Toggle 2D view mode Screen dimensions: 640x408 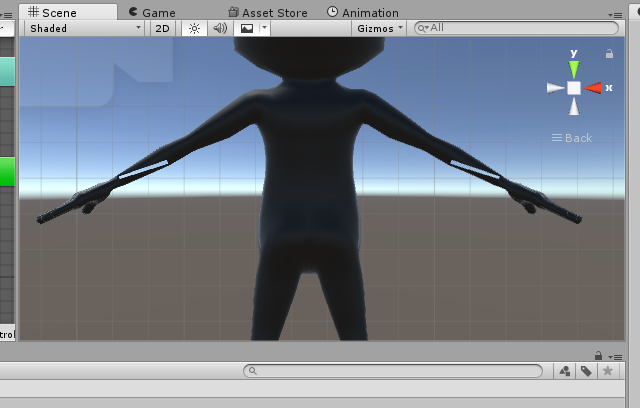162,28
